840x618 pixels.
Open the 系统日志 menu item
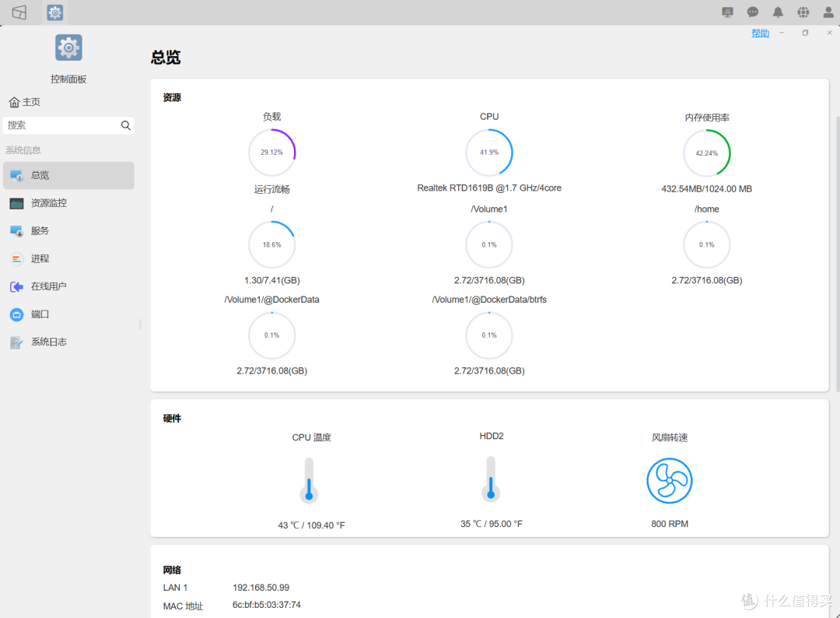pos(68,342)
